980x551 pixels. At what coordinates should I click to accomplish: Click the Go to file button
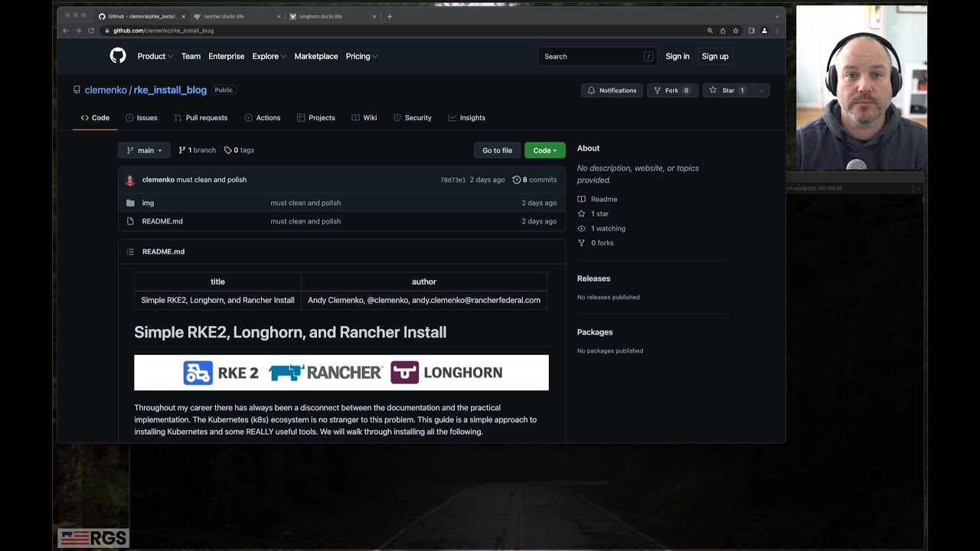tap(498, 150)
